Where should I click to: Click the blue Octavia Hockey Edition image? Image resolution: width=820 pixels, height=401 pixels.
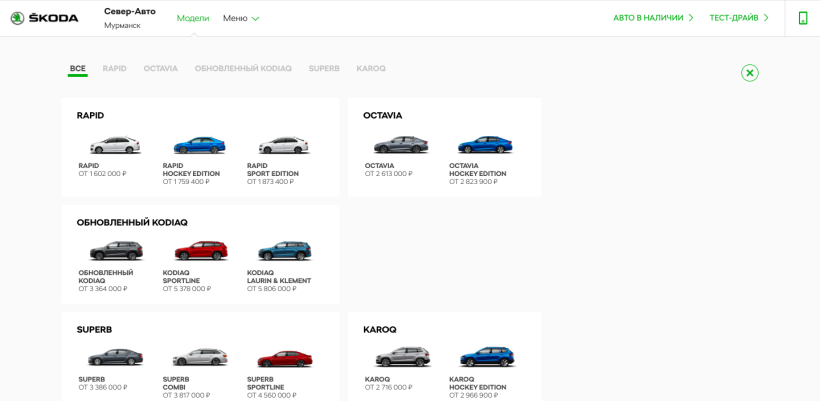tap(485, 145)
